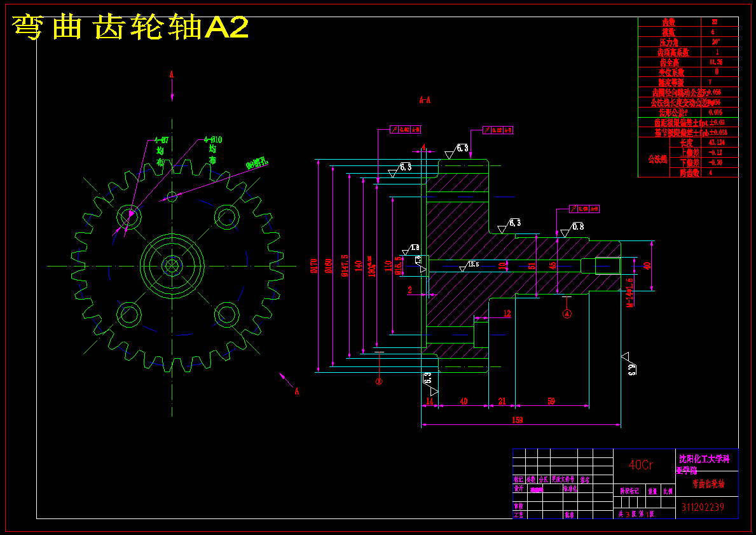Select the Ø147.5 diameter dimension
This screenshot has height=535, width=756.
coord(344,266)
